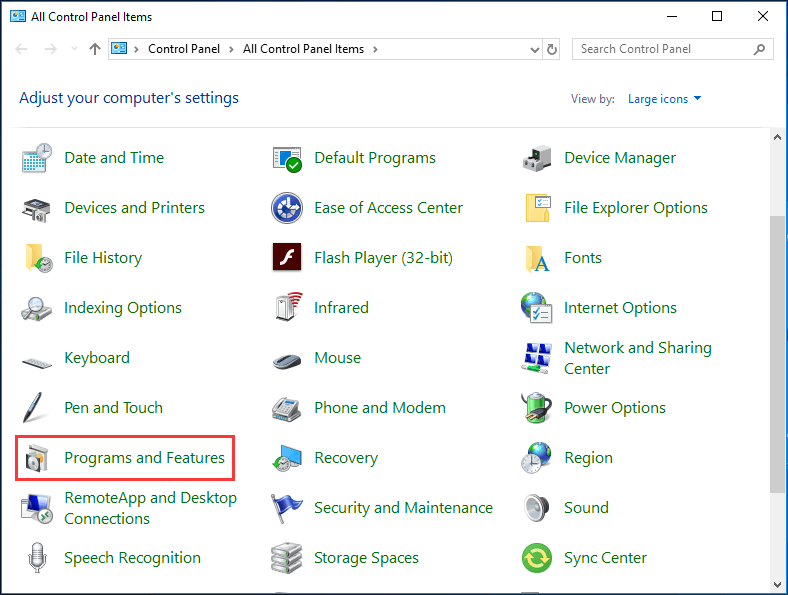The width and height of the screenshot is (788, 595).
Task: Open the address bar history dropdown arrow
Action: (x=533, y=49)
